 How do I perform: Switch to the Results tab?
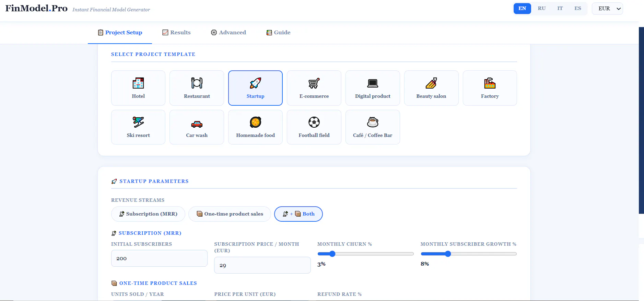[x=176, y=33]
